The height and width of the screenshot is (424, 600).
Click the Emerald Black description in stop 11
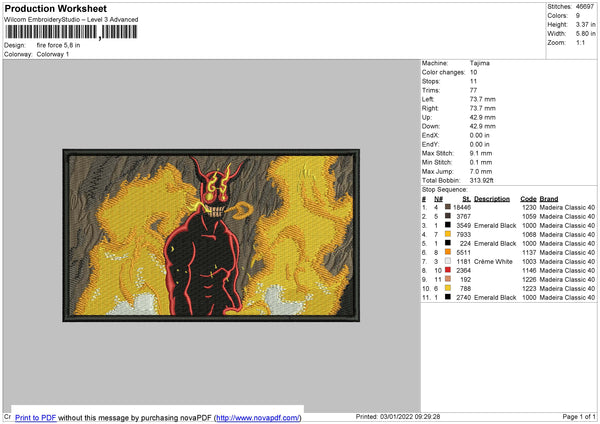pos(495,297)
